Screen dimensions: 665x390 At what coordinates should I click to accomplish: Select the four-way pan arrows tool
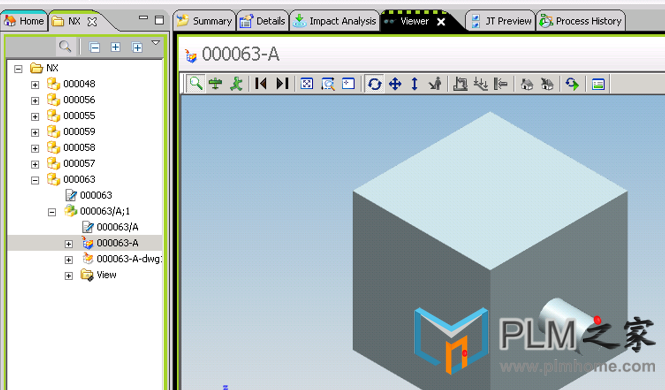click(x=395, y=84)
